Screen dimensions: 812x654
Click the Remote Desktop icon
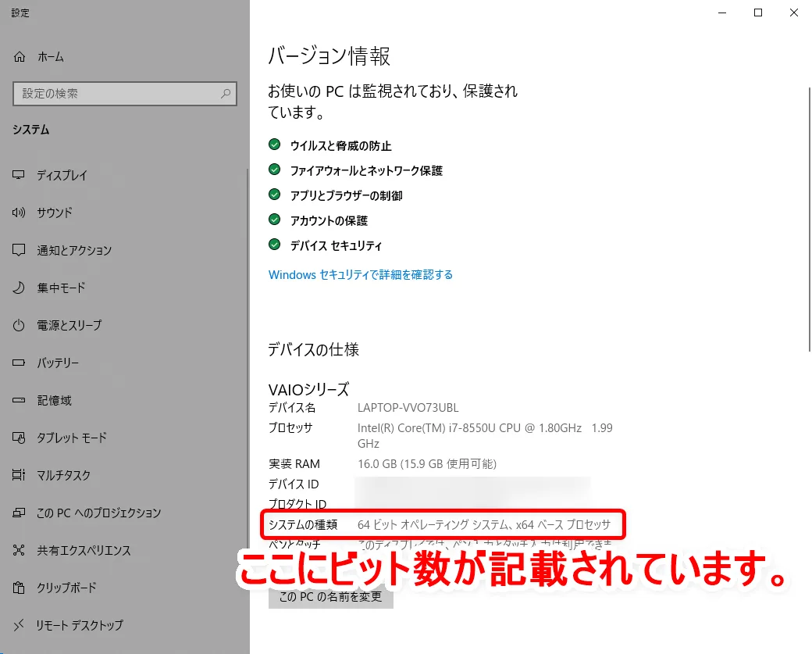19,626
